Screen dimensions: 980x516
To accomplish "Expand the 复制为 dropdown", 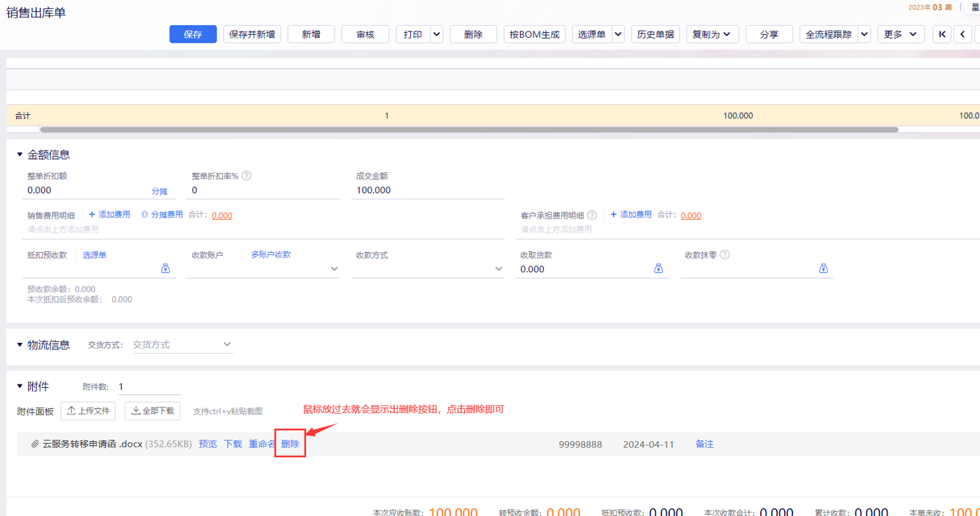I will tap(712, 34).
